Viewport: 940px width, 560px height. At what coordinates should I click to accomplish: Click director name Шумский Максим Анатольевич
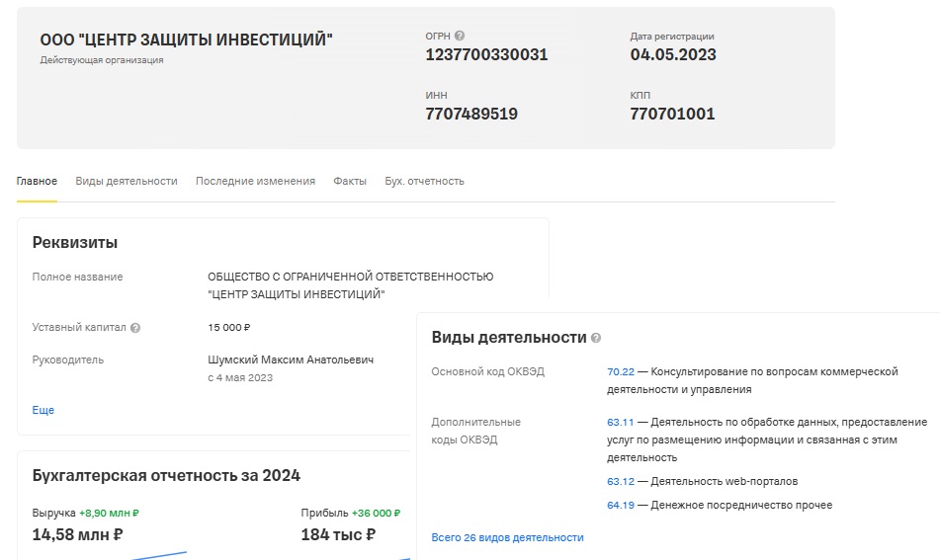[291, 360]
